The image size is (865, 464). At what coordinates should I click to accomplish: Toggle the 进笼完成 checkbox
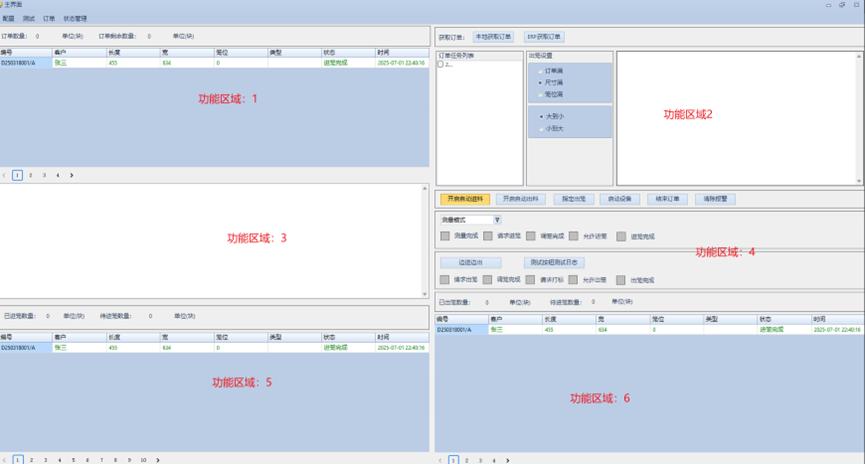click(621, 236)
